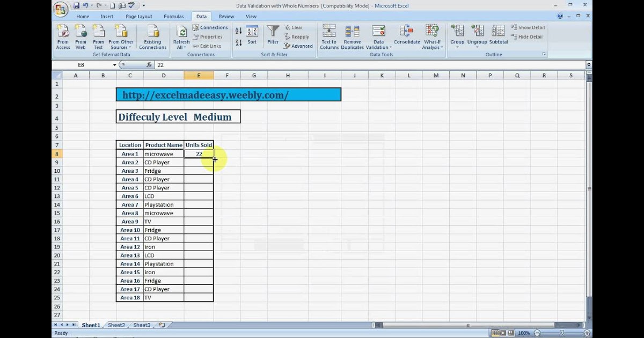This screenshot has width=644, height=338.
Task: Switch to Sheet3 tab
Action: pos(142,325)
